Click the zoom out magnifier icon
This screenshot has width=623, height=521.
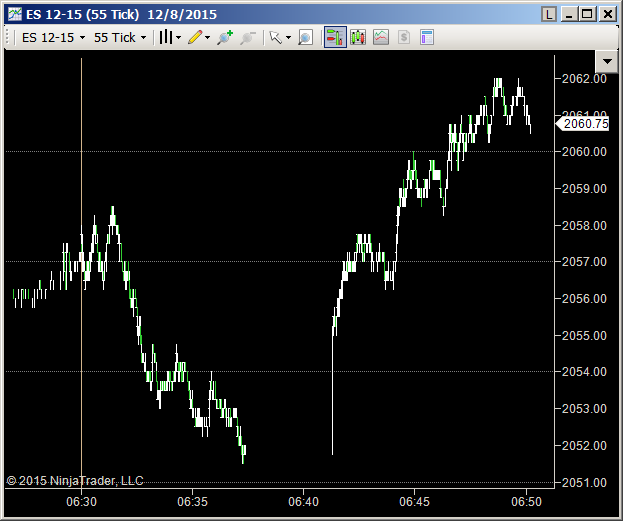(248, 37)
